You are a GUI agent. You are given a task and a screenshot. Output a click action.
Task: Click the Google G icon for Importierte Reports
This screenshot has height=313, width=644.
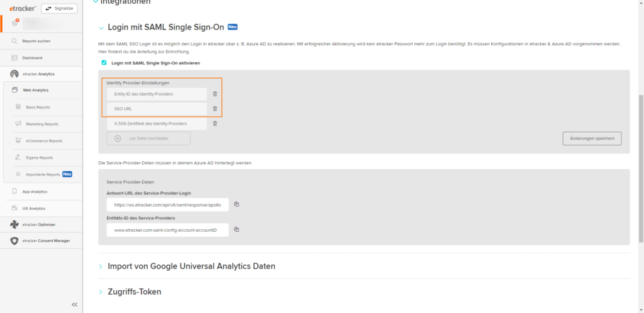click(18, 174)
